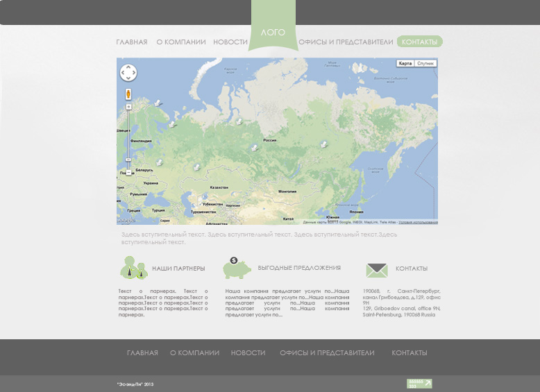Select the map marker just above Беларусь label

pos(159,162)
